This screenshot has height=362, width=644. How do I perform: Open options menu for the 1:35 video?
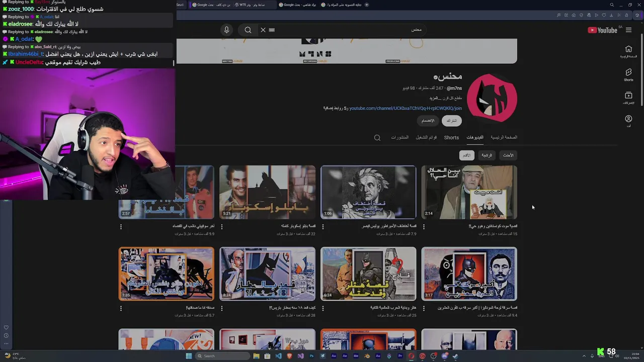pos(121,308)
